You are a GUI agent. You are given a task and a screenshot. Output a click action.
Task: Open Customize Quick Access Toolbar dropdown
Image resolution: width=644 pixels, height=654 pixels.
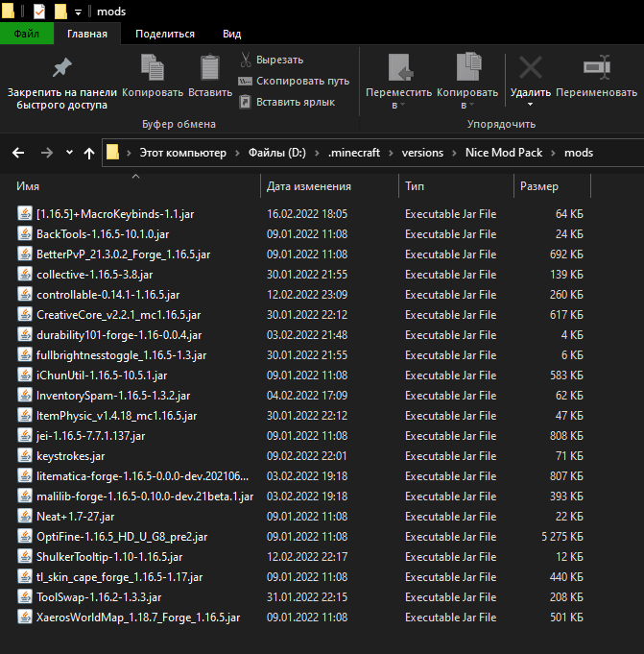(x=78, y=12)
